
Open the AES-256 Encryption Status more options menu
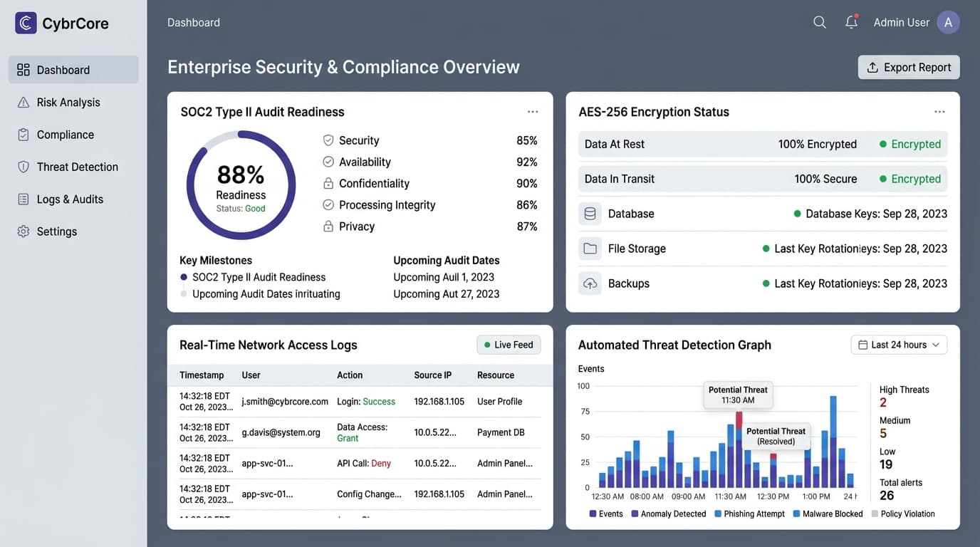point(939,112)
